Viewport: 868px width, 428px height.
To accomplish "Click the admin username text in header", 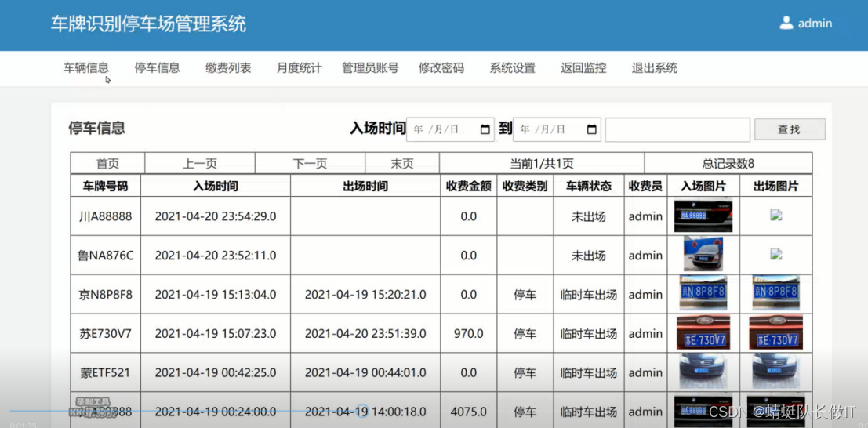I will (815, 24).
